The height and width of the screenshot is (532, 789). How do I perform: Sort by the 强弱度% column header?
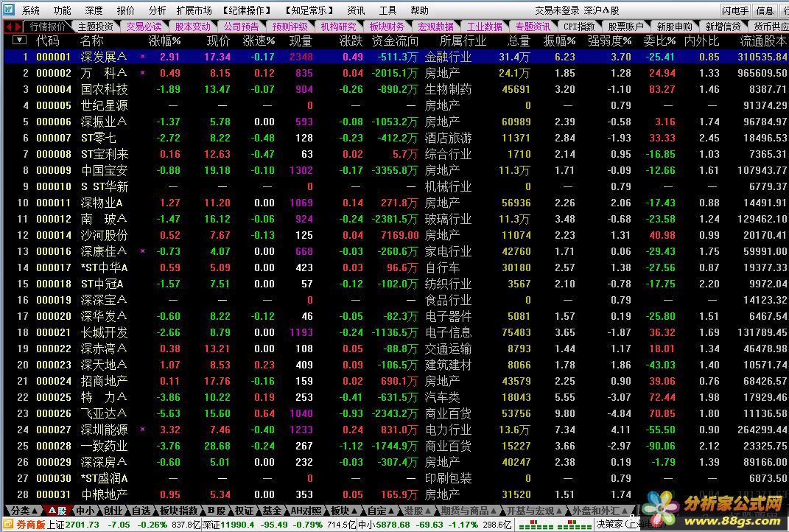click(x=609, y=41)
